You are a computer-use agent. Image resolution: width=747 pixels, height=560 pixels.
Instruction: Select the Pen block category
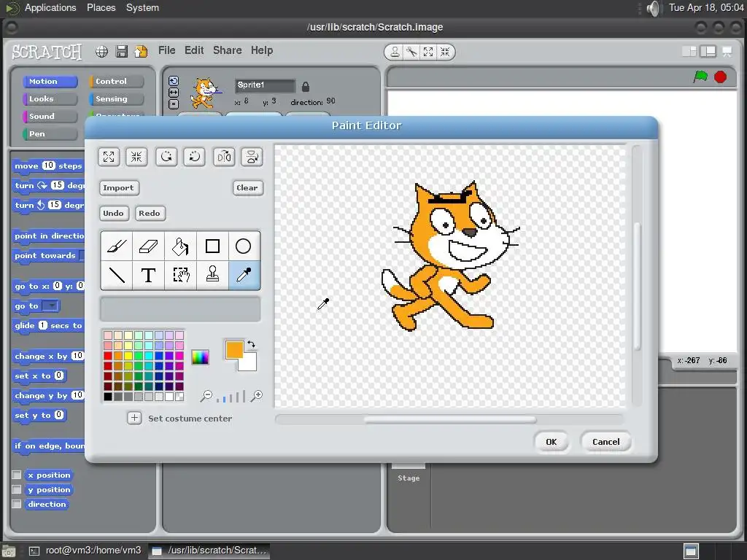click(50, 134)
